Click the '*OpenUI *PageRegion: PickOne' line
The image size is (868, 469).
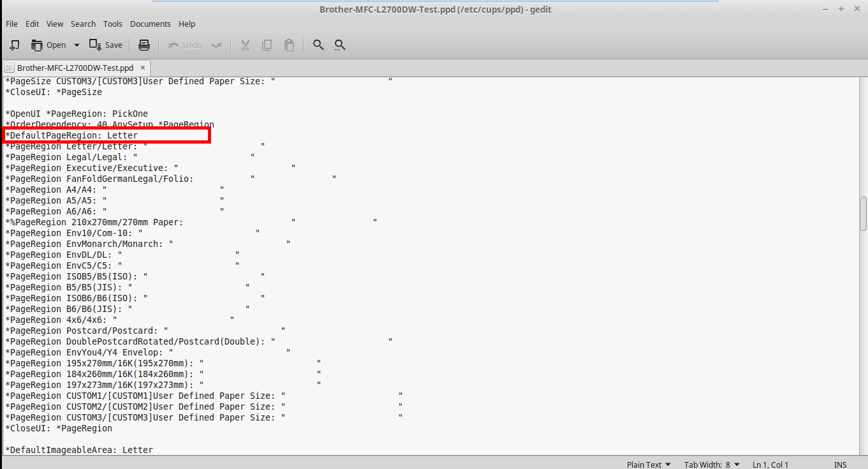pos(77,114)
